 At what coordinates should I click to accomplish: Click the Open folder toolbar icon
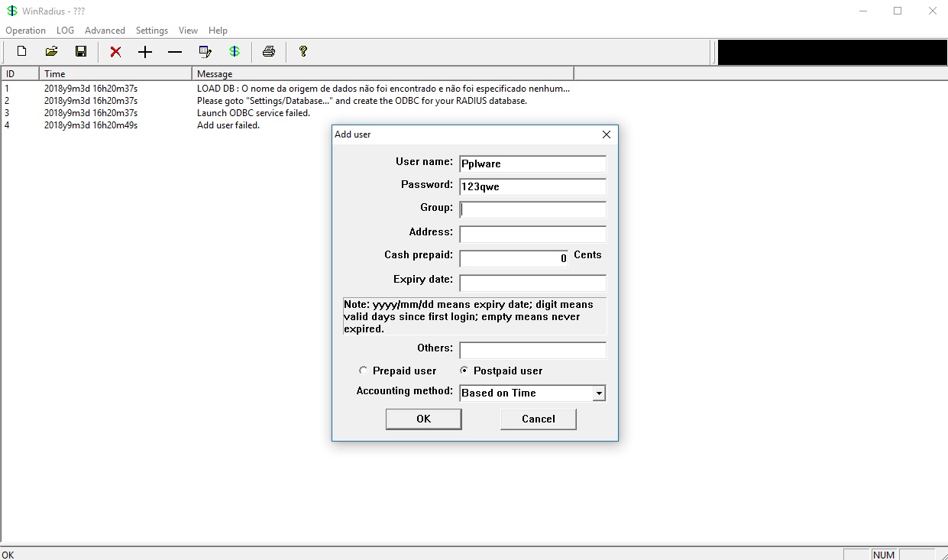pyautogui.click(x=51, y=51)
